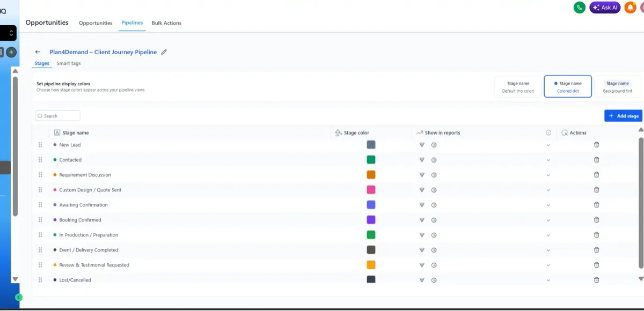
Task: Delete the Booking Confirmed stage
Action: pyautogui.click(x=596, y=220)
